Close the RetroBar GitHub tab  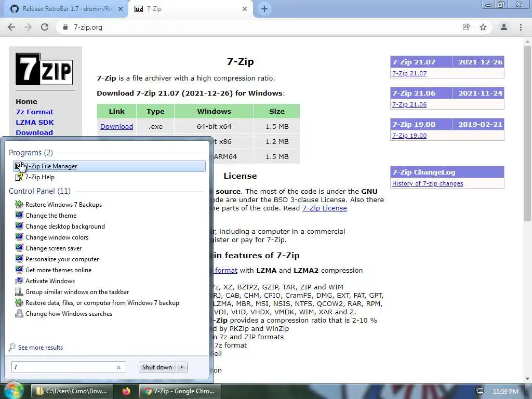tap(121, 9)
